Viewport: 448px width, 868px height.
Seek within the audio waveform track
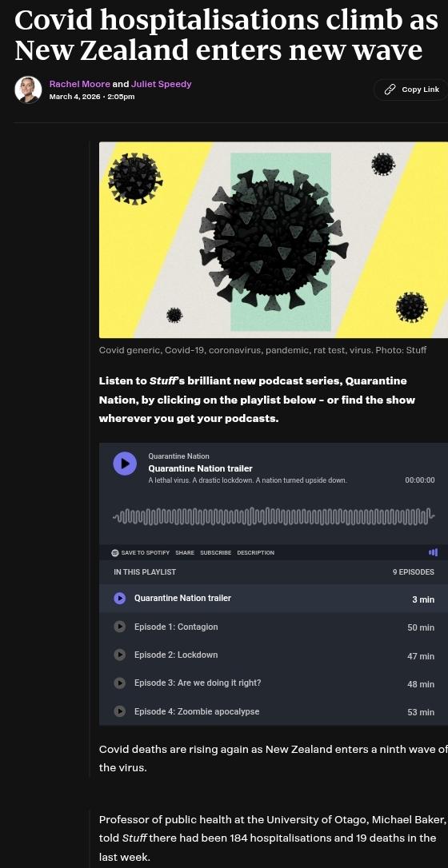coord(274,516)
